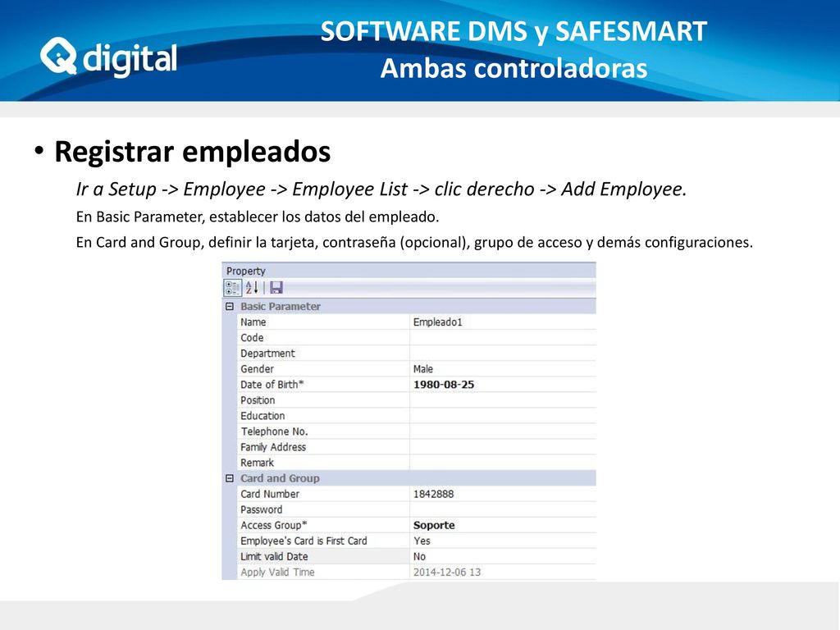
Task: Select the Employee's Card is First Card label
Action: point(304,541)
